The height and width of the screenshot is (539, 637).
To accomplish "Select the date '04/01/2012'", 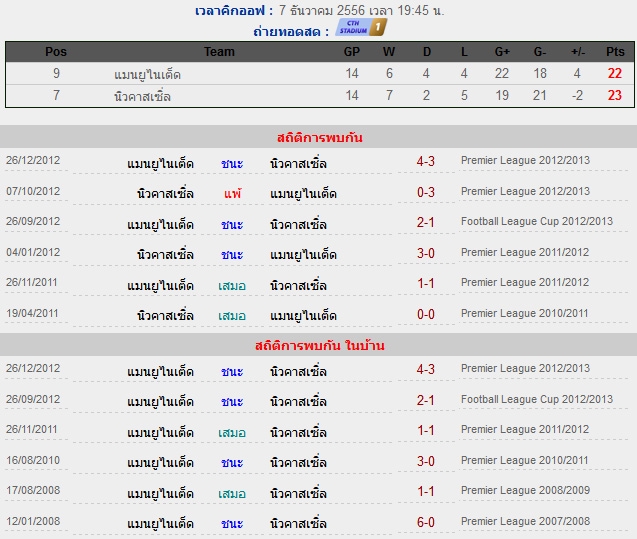I will point(33,252).
